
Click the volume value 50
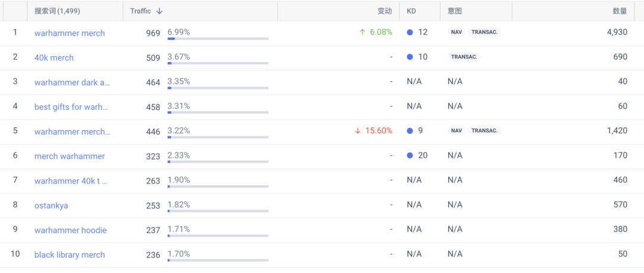(x=623, y=254)
